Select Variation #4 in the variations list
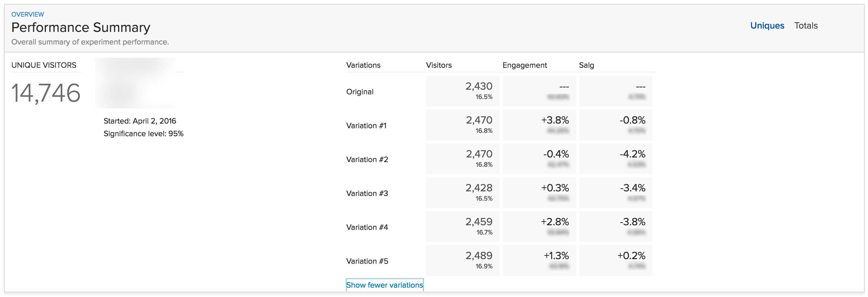Viewport: 868px width, 297px height. click(367, 227)
